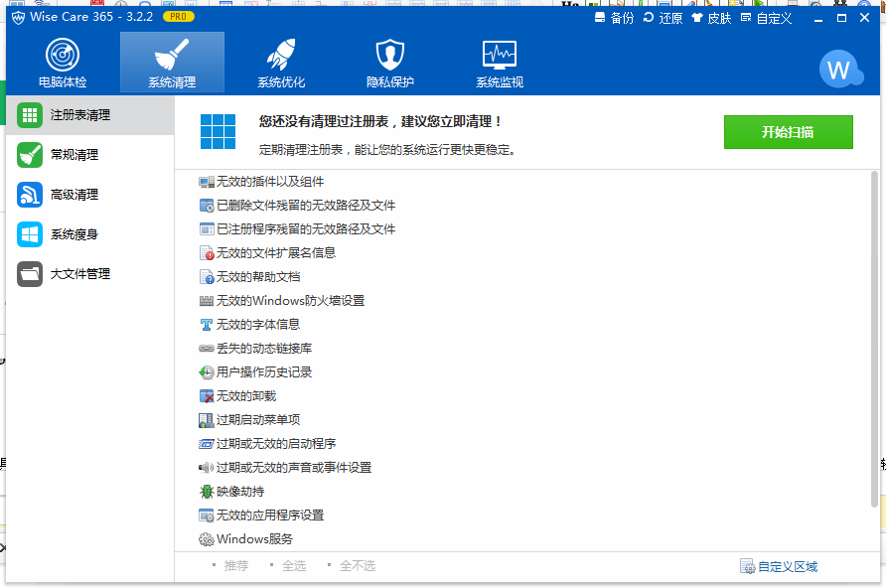Image resolution: width=886 pixels, height=588 pixels.
Task: Select the Windows服务 cleanup entry
Action: (244, 538)
